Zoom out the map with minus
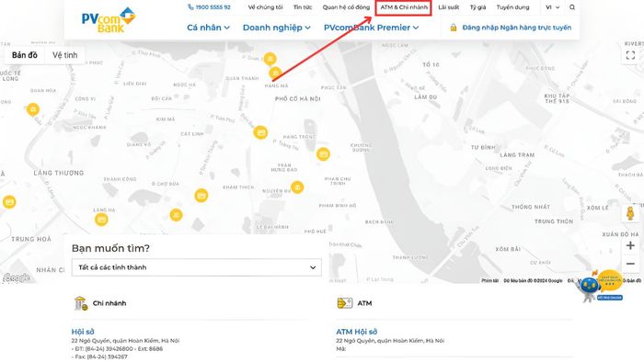644x362 pixels. tap(630, 264)
